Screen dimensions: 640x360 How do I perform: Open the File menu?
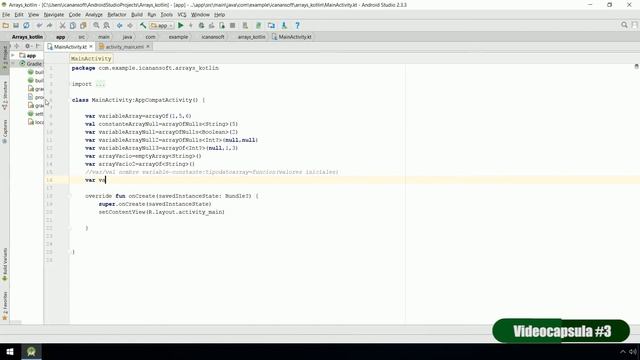[x=6, y=15]
